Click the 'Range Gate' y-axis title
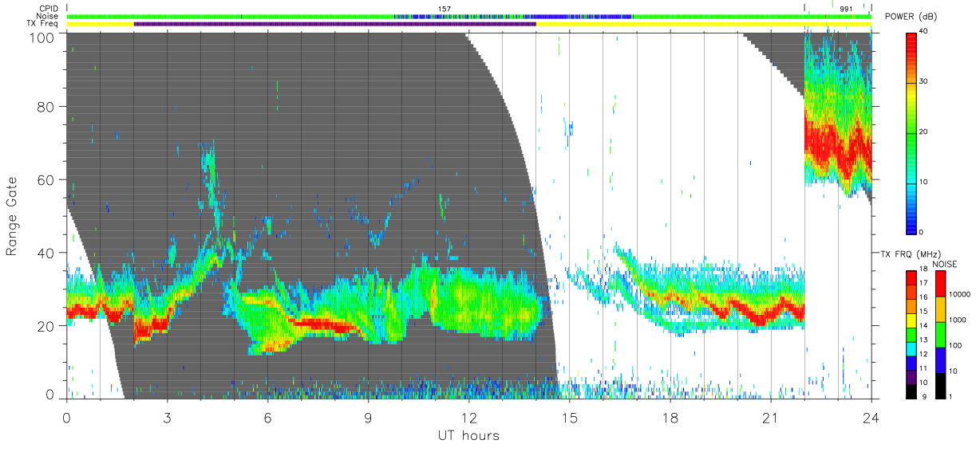Image resolution: width=980 pixels, height=452 pixels. [x=12, y=216]
